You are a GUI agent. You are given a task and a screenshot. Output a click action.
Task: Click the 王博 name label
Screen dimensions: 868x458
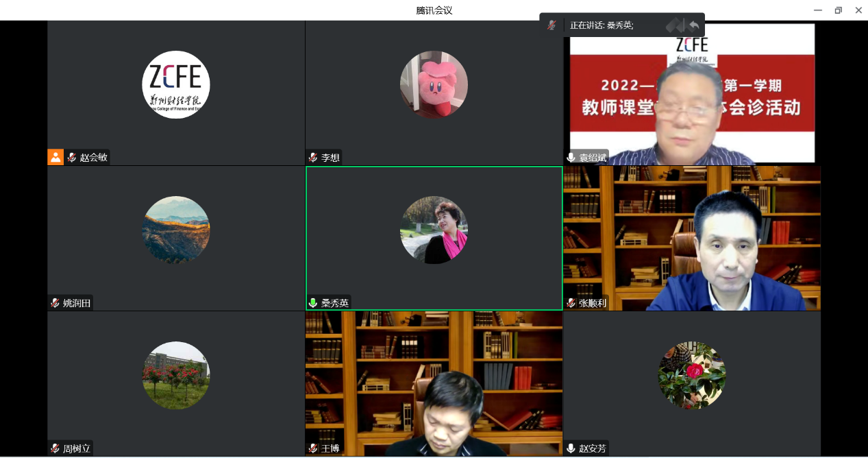pos(330,448)
